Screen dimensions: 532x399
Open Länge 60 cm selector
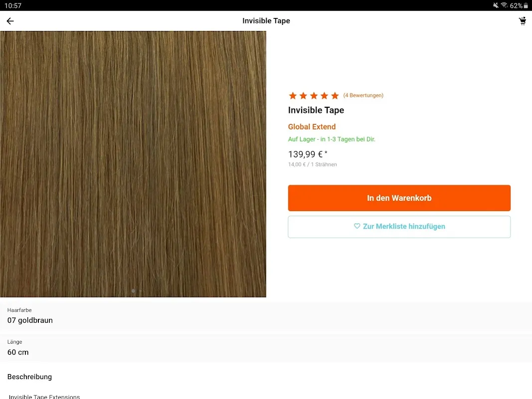(266, 348)
